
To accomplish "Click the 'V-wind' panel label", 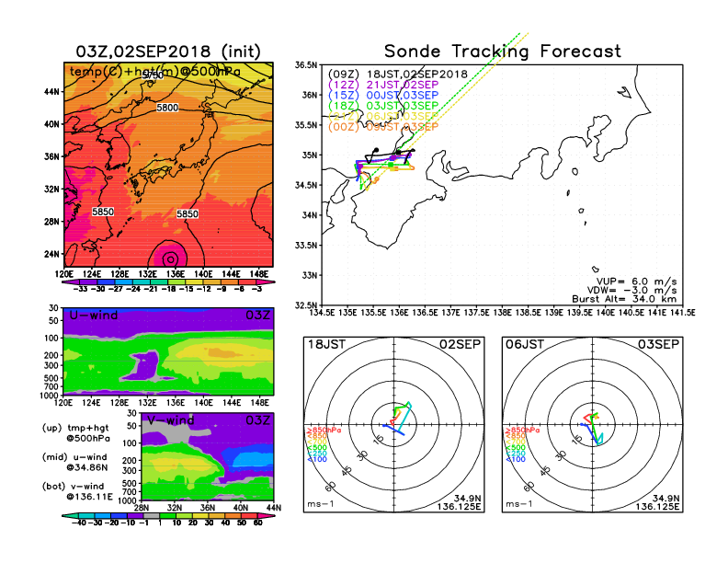I will tap(170, 420).
